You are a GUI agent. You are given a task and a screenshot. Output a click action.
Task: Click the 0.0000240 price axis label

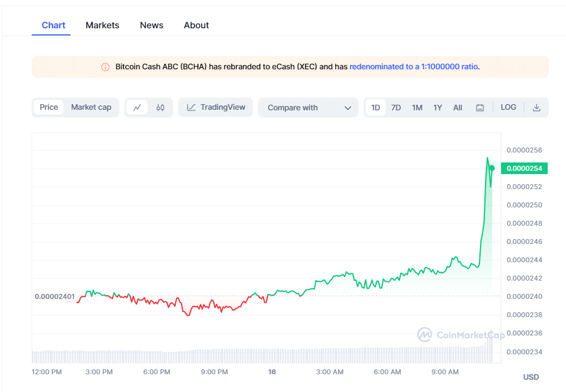coord(524,297)
